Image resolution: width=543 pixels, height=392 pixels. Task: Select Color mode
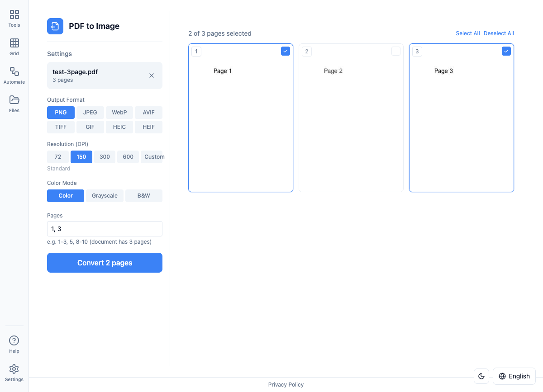(x=66, y=196)
